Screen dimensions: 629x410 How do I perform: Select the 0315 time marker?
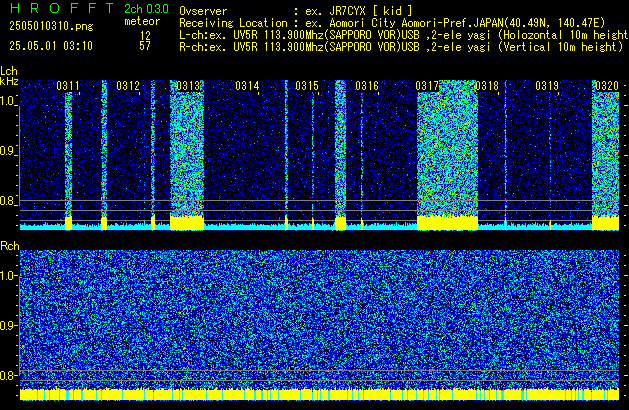click(x=307, y=86)
